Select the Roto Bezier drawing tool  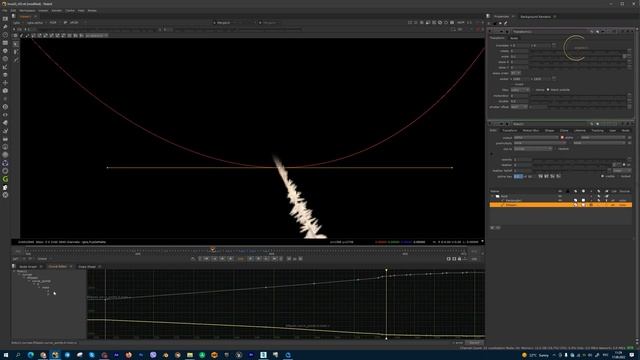pos(16,60)
